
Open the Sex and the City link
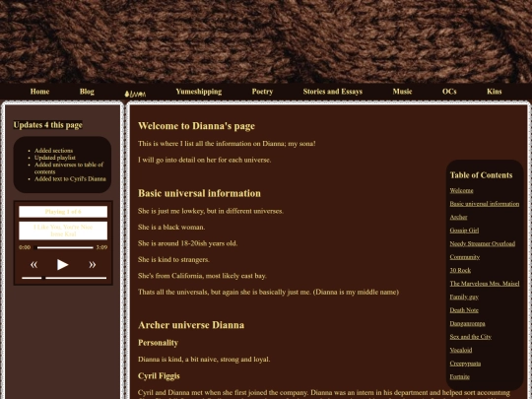(470, 337)
